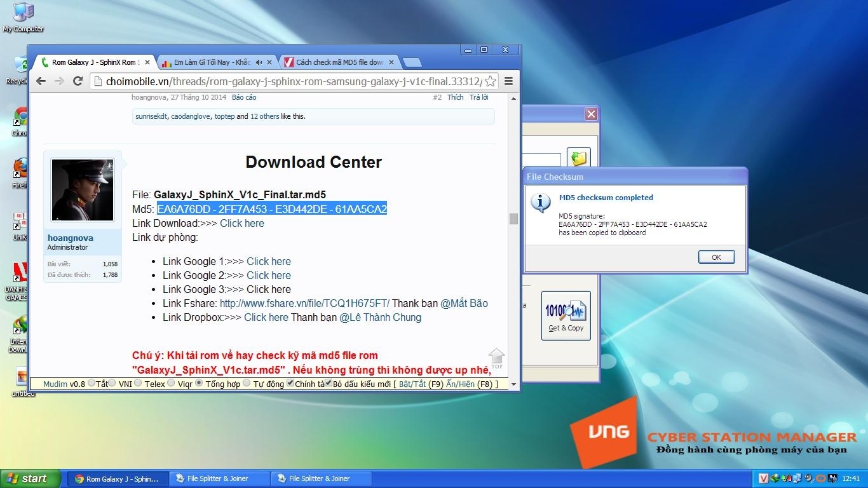Image resolution: width=868 pixels, height=488 pixels.
Task: Bookmark this page with the star icon
Action: pyautogui.click(x=491, y=81)
